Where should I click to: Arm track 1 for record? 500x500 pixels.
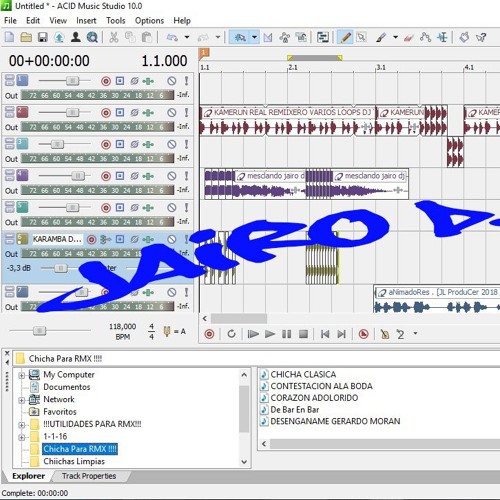coord(106,81)
